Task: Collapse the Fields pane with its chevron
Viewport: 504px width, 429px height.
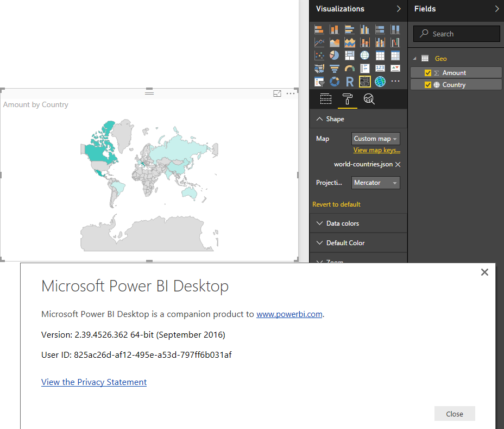Action: coord(497,9)
